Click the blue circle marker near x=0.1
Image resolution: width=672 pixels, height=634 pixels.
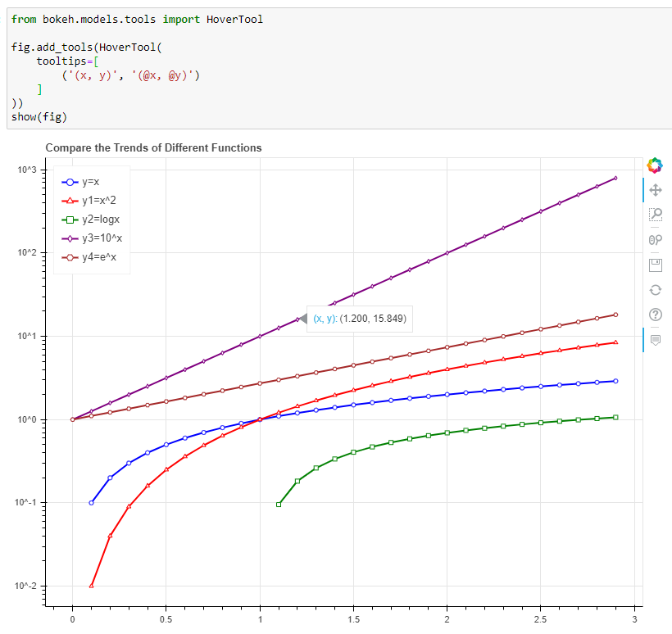[x=92, y=503]
